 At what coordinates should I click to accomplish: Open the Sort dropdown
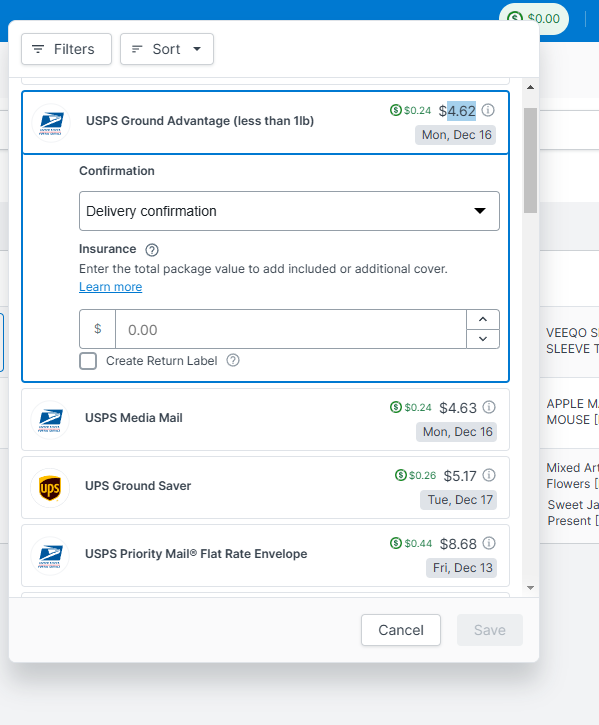pyautogui.click(x=167, y=49)
